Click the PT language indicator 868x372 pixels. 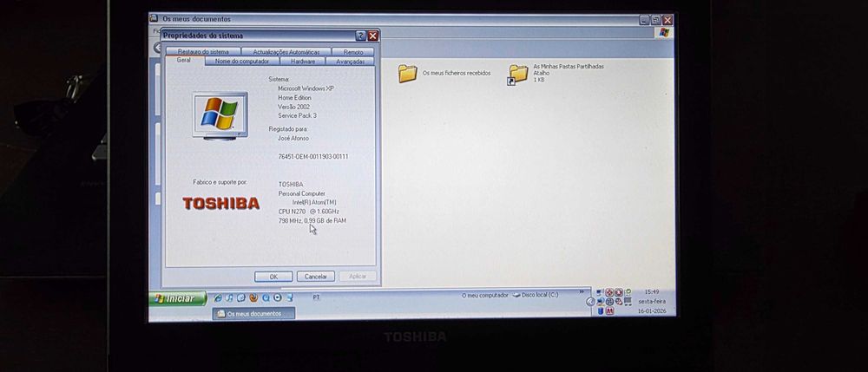(316, 297)
